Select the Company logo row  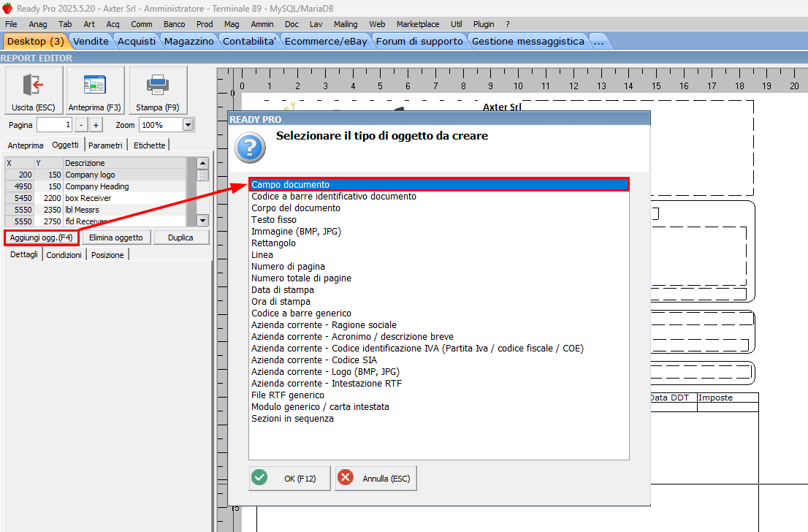[x=95, y=175]
